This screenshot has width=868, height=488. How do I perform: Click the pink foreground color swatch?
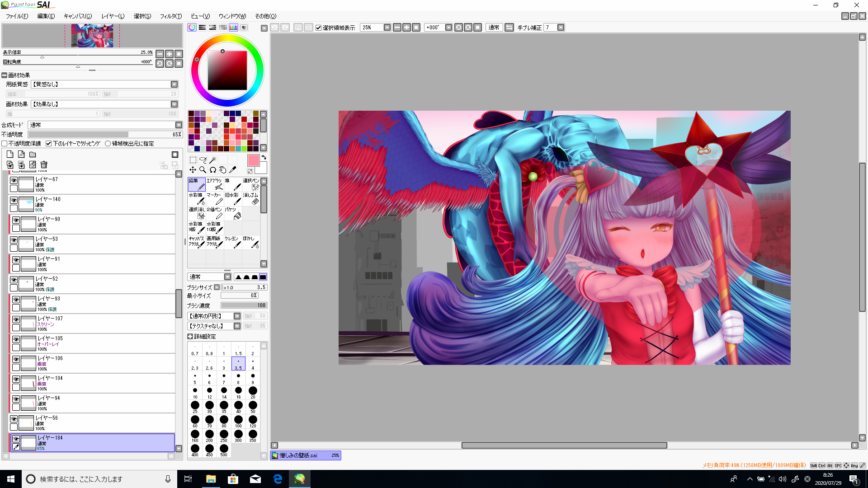pos(253,160)
